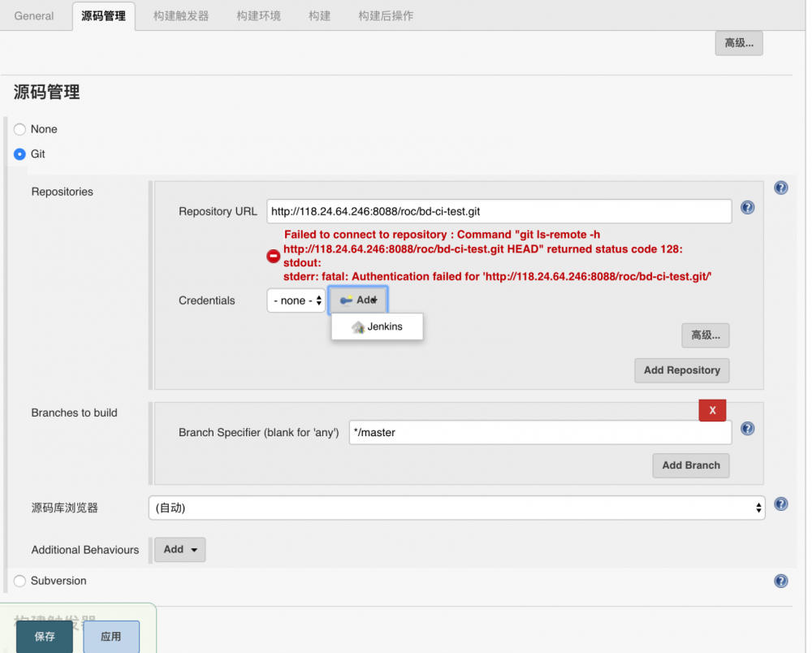Open the Additional Behaviours Add dropdown
This screenshot has width=812, height=653.
point(179,550)
